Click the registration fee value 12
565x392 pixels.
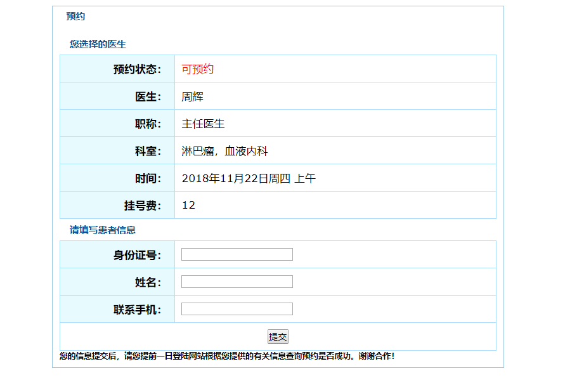(x=188, y=206)
